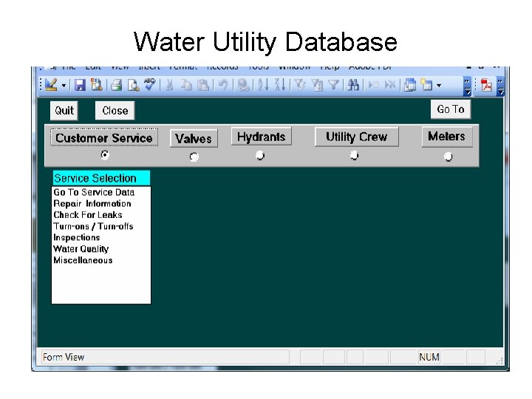The width and height of the screenshot is (532, 399).
Task: Click the Adobe PDF convert icon
Action: (486, 85)
